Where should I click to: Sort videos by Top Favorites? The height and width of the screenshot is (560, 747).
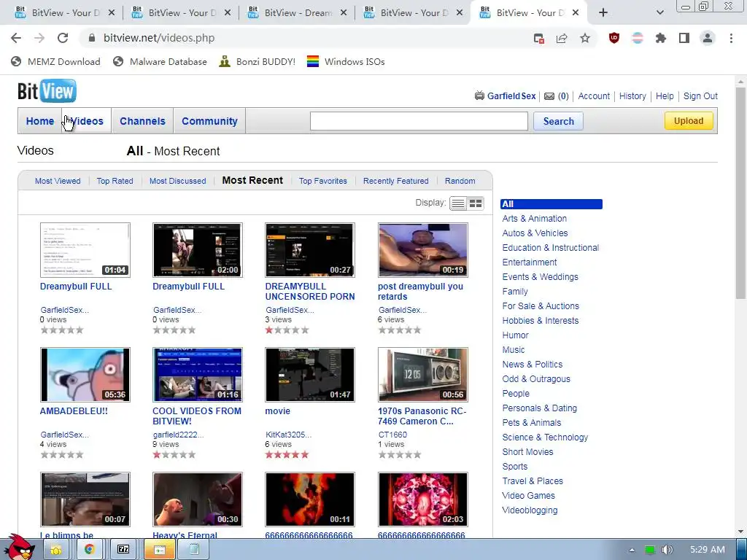tap(323, 181)
